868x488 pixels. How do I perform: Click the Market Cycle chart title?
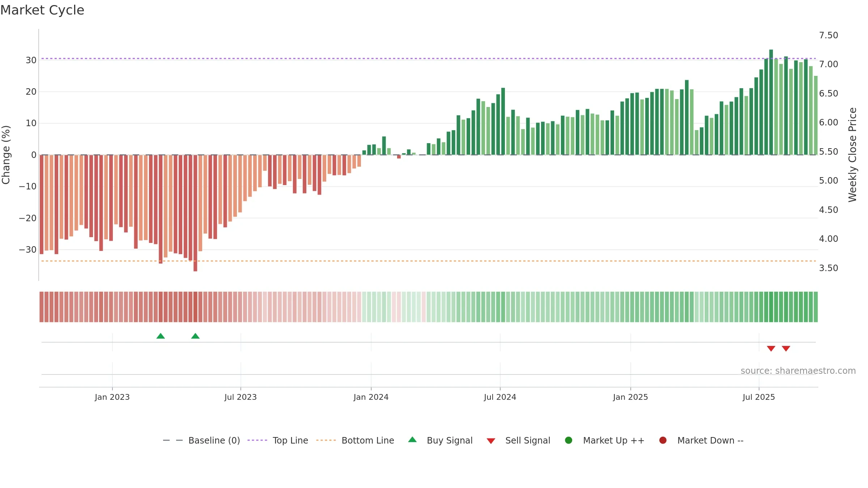click(42, 10)
